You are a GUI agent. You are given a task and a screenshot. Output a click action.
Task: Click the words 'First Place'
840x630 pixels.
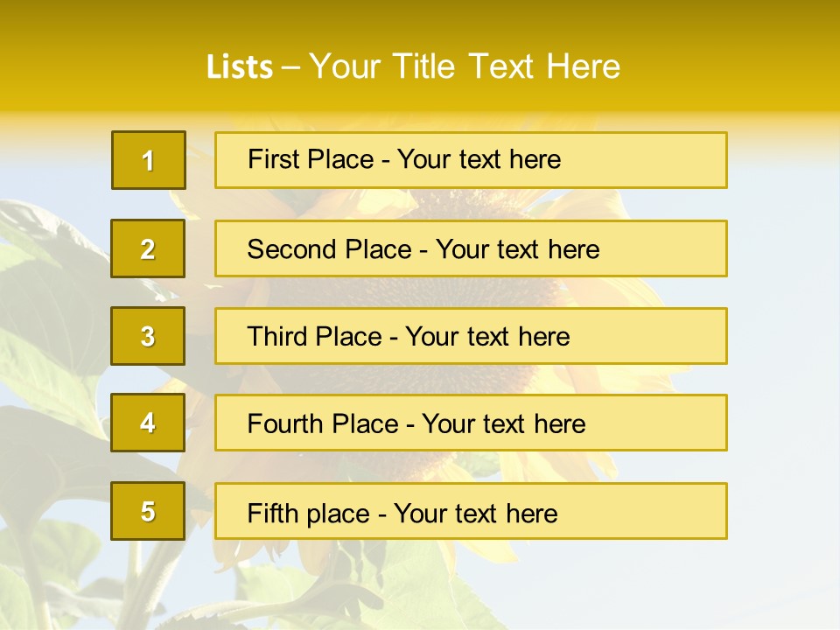tap(311, 159)
